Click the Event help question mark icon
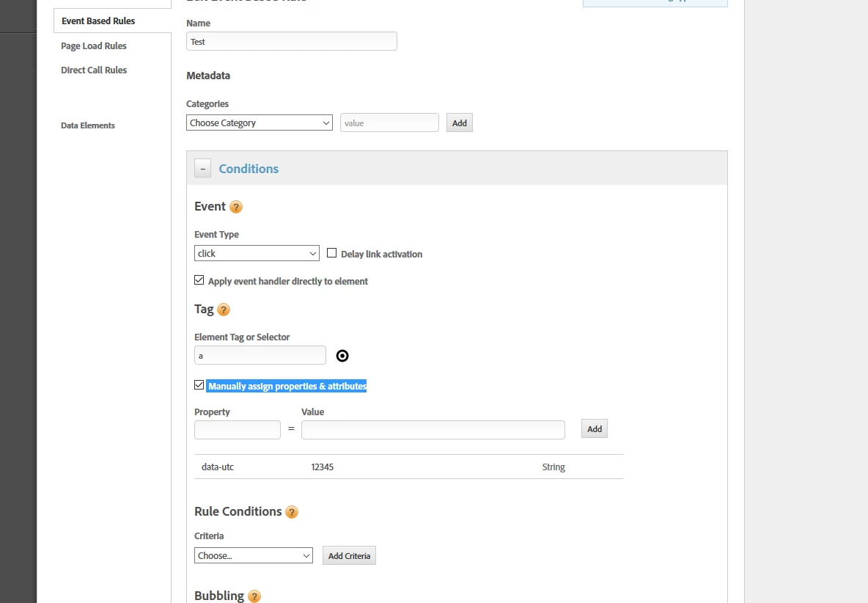Screen dimensions: 868x603 (x=236, y=207)
